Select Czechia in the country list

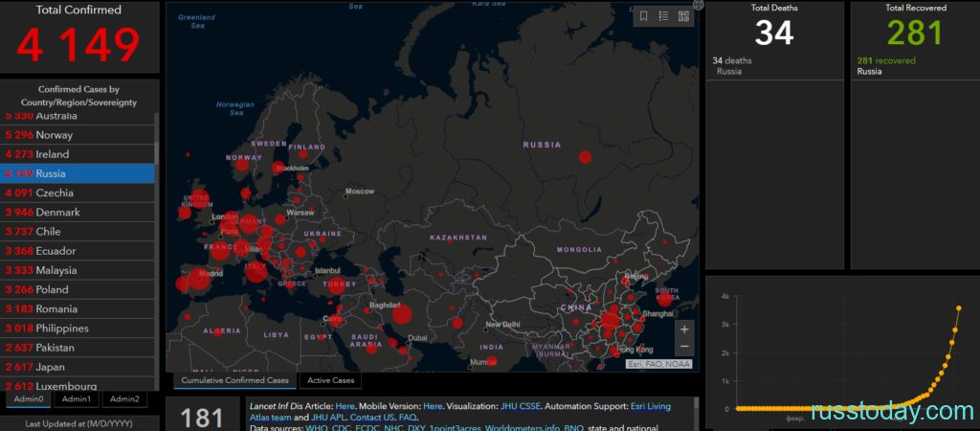pos(78,193)
